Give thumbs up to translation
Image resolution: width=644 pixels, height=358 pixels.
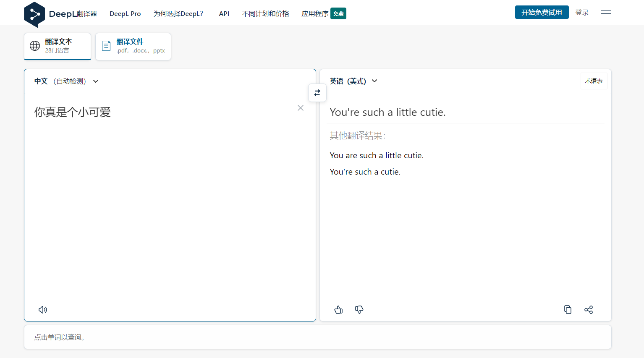click(x=338, y=310)
